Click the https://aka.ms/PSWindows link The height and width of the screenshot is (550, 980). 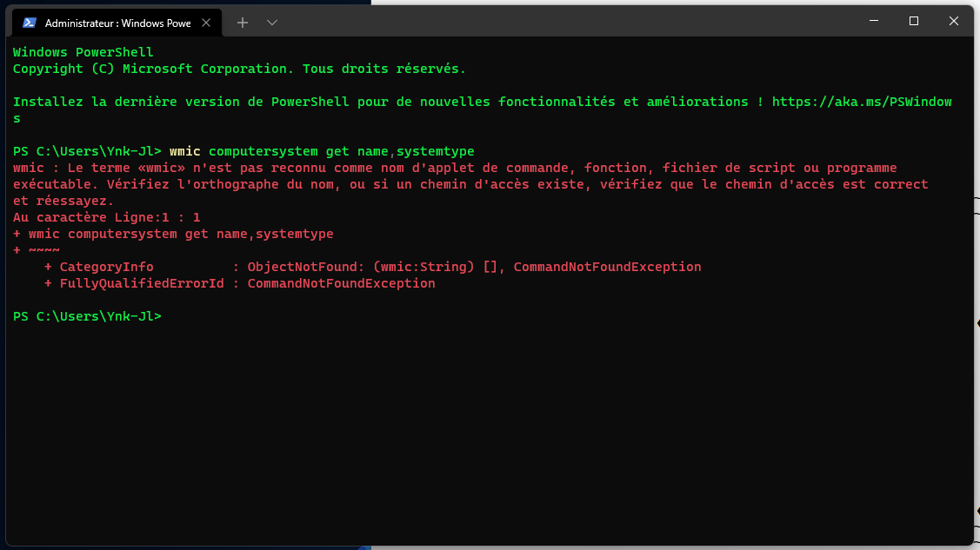(862, 102)
